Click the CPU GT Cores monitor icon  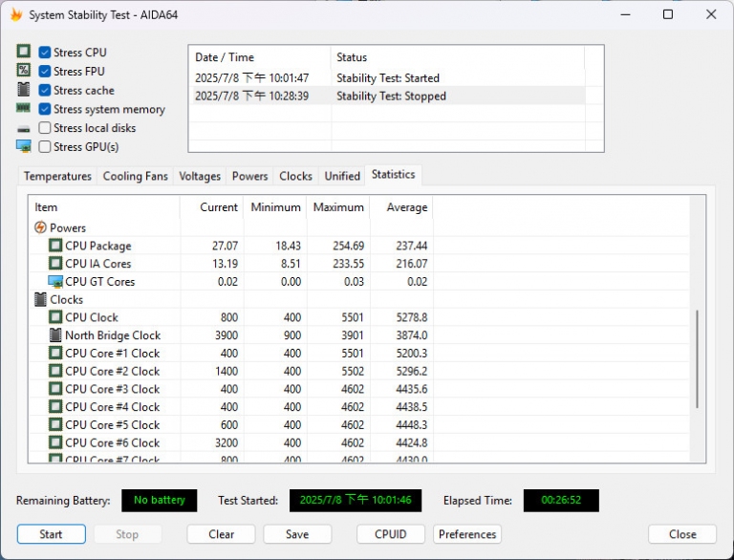[x=55, y=281]
